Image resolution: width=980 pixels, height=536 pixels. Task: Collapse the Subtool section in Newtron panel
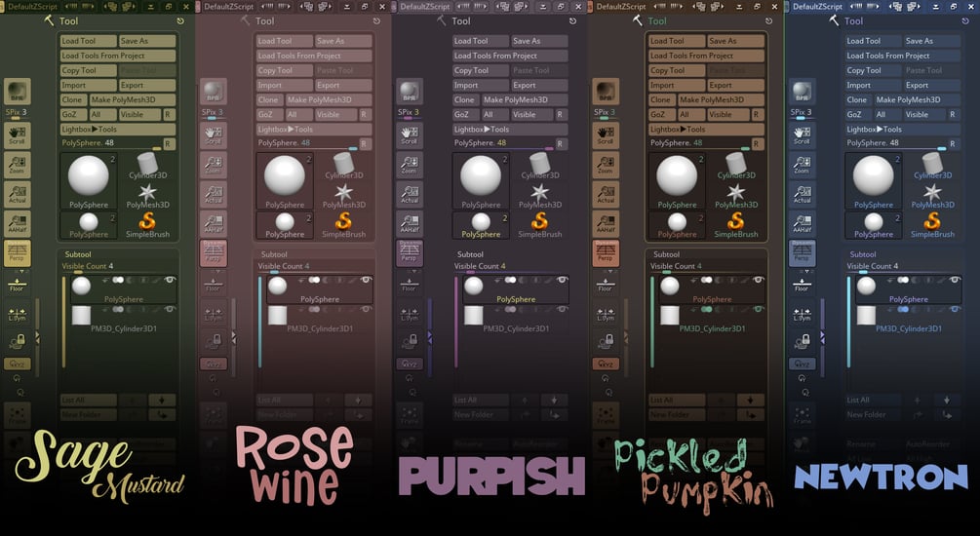point(863,254)
